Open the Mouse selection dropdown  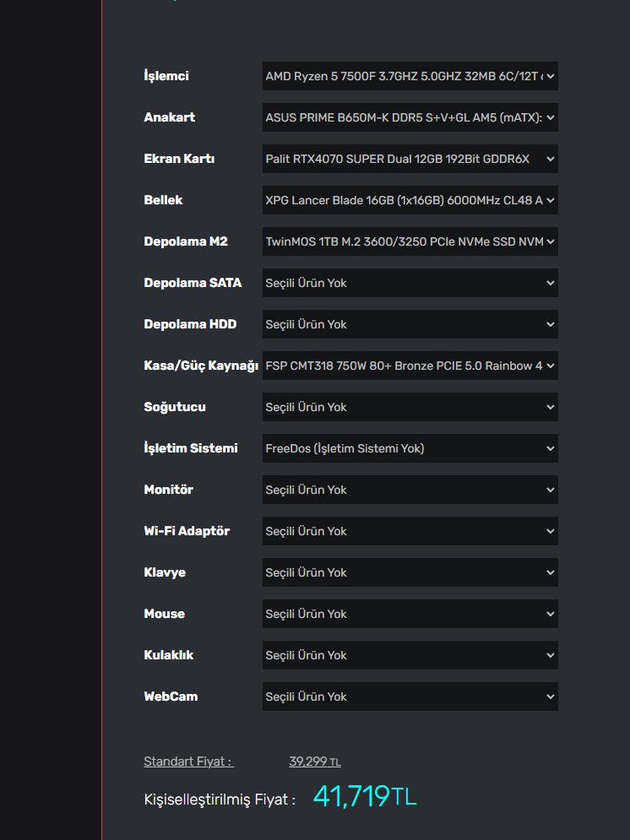pos(410,614)
